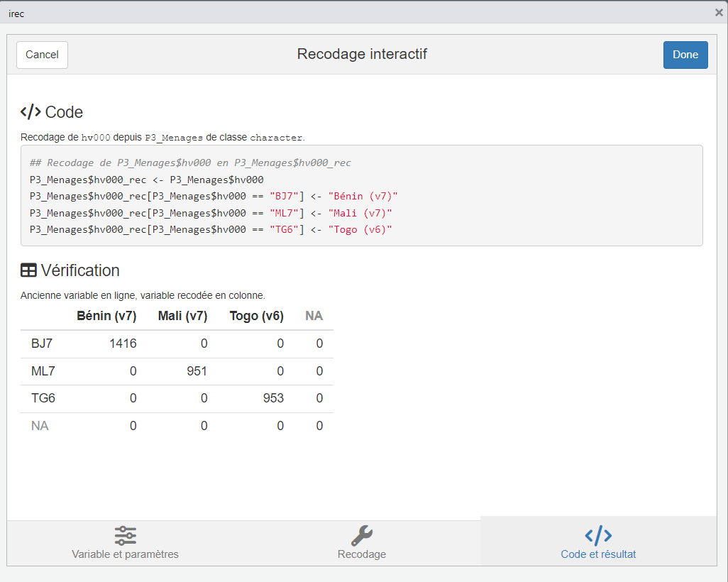
Task: Click the value 1416 in the table
Action: point(123,344)
